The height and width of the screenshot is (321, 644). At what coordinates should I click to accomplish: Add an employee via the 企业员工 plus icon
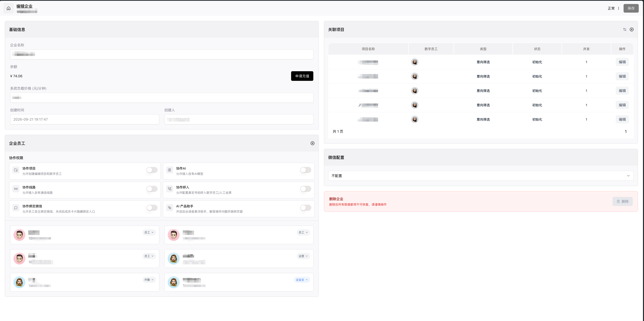[313, 143]
